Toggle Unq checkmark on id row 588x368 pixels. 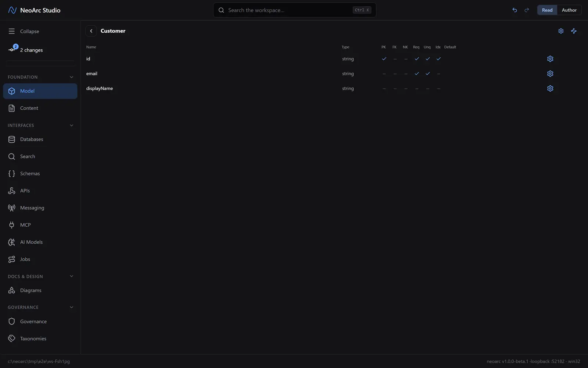click(x=427, y=59)
